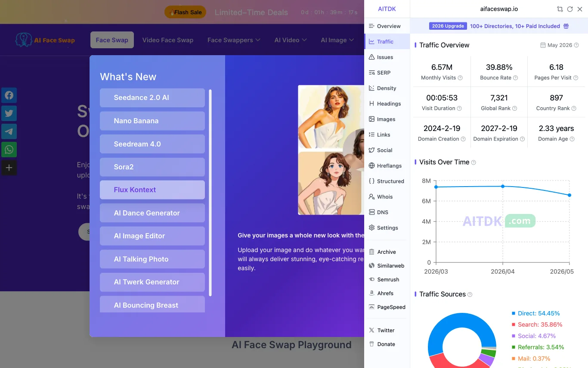
Task: Click the Similarweb icon
Action: click(x=372, y=266)
